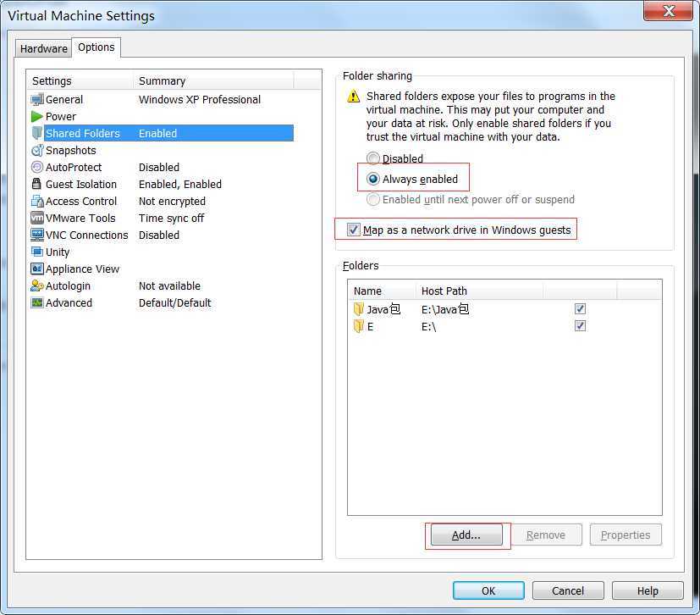Image resolution: width=700 pixels, height=615 pixels.
Task: Click the yellow warning triangle icon
Action: [x=353, y=96]
